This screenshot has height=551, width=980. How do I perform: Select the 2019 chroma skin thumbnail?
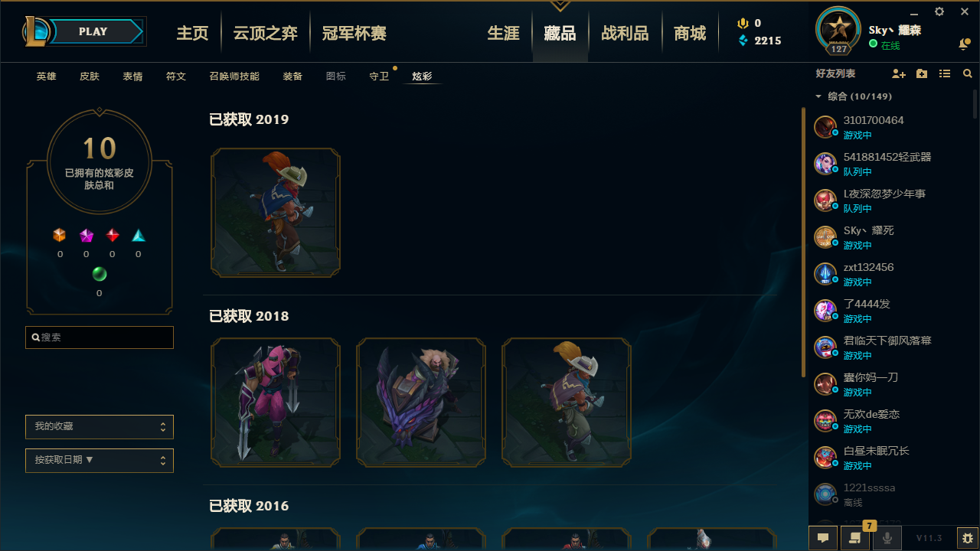276,213
